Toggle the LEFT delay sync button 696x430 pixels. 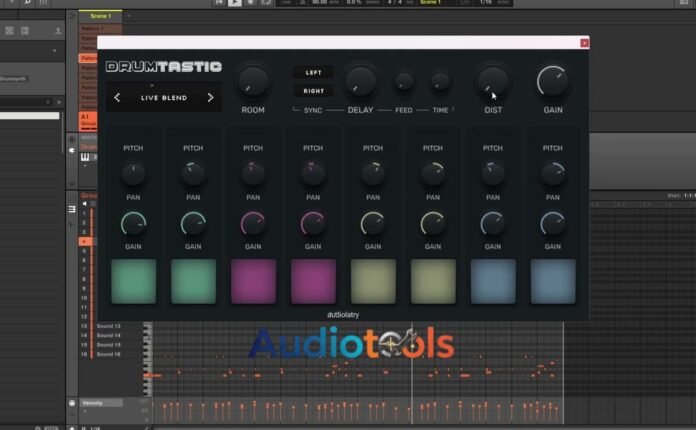coord(313,72)
